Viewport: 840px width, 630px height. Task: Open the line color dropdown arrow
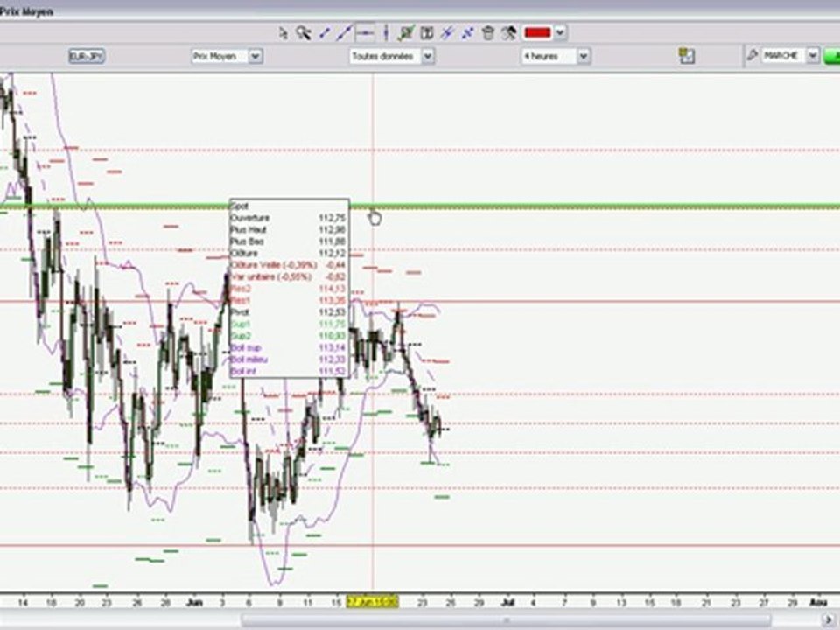[x=560, y=32]
